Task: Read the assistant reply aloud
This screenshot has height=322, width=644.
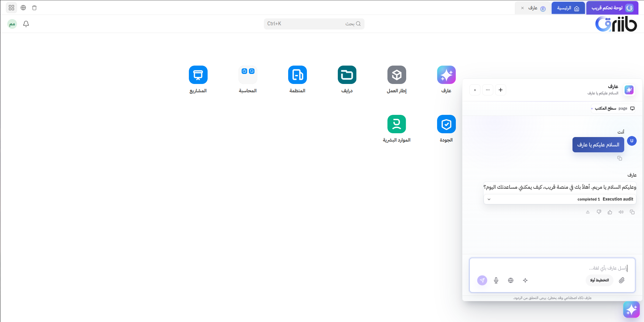Action: tap(621, 212)
